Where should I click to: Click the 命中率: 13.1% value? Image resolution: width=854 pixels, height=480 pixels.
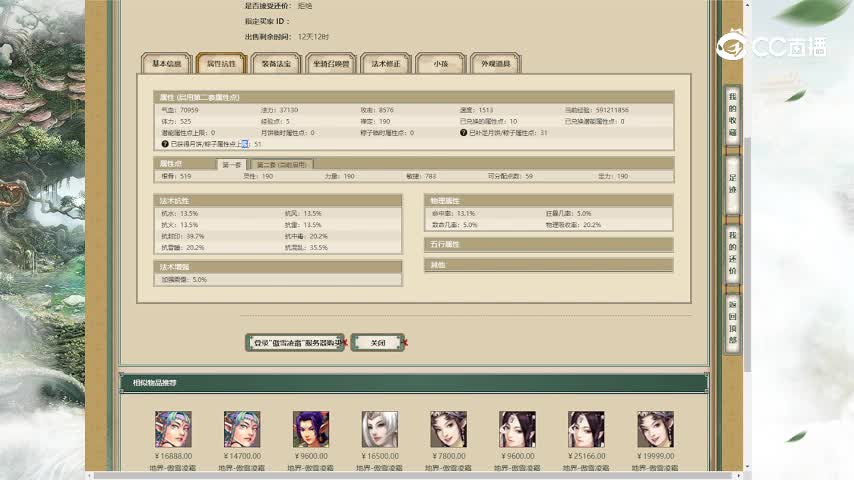(454, 214)
